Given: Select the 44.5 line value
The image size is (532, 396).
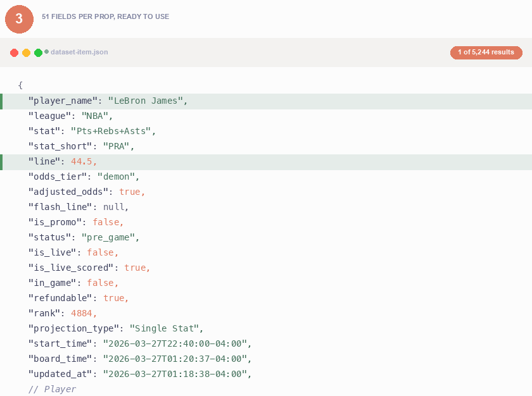Looking at the screenshot, I should click(83, 161).
